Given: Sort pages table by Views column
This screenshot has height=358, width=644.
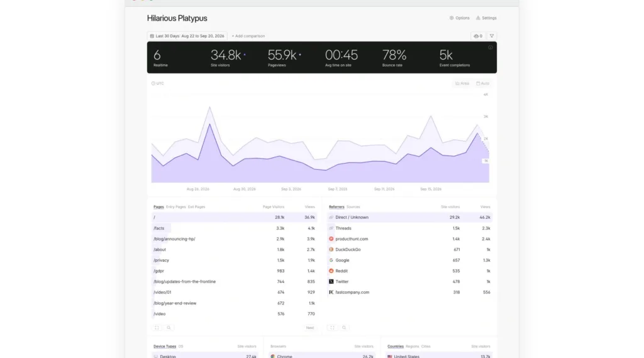Looking at the screenshot, I should tap(309, 207).
